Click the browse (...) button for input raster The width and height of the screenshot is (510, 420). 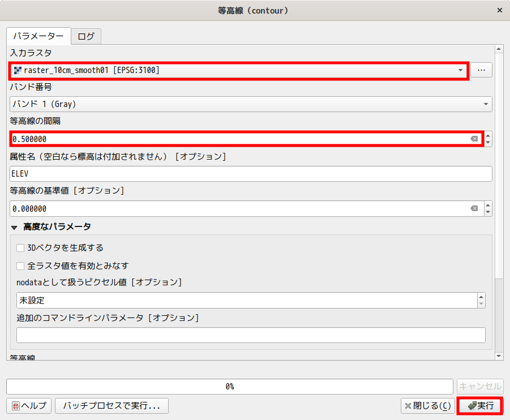click(481, 70)
